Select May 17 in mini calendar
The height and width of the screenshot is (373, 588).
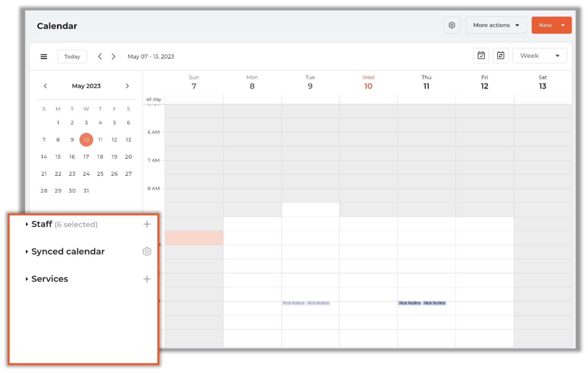pos(86,157)
